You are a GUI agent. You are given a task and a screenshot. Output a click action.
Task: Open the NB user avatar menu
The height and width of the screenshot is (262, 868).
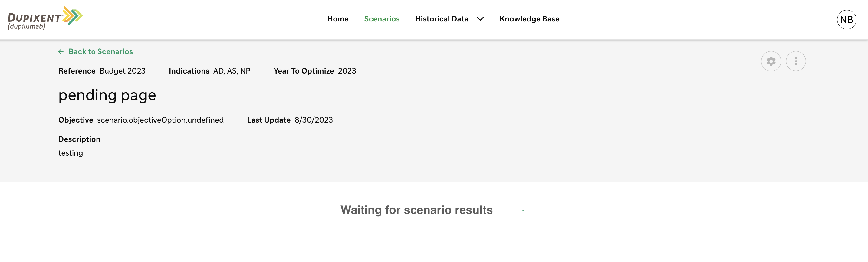point(847,20)
